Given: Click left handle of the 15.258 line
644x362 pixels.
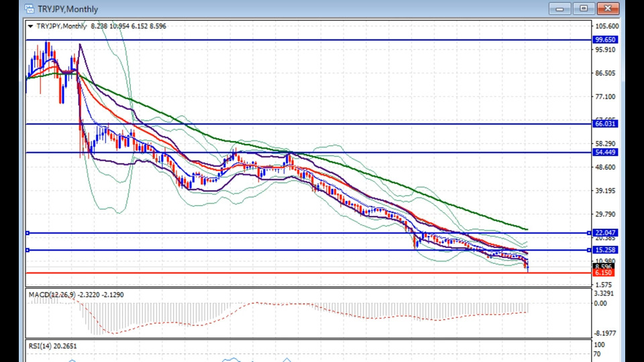Looking at the screenshot, I should pyautogui.click(x=28, y=250).
